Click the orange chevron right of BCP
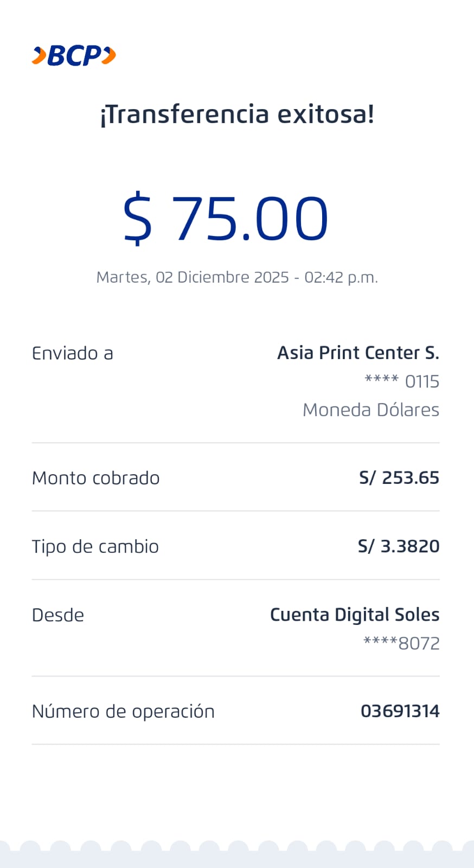This screenshot has height=868, width=474. pyautogui.click(x=109, y=55)
